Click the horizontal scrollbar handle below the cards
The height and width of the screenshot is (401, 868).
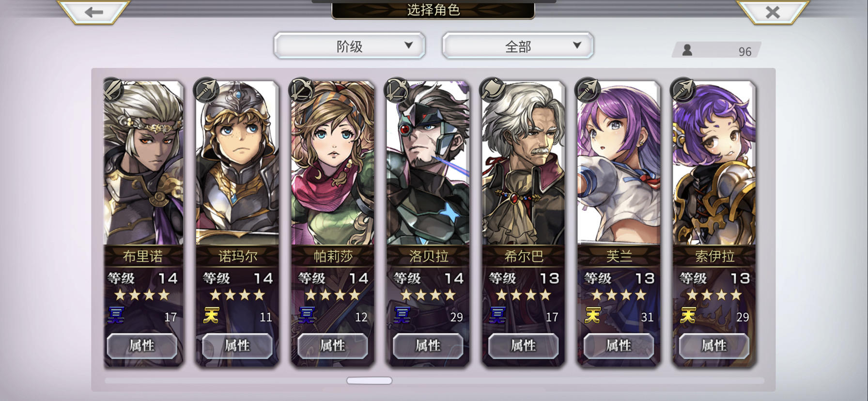coord(369,381)
